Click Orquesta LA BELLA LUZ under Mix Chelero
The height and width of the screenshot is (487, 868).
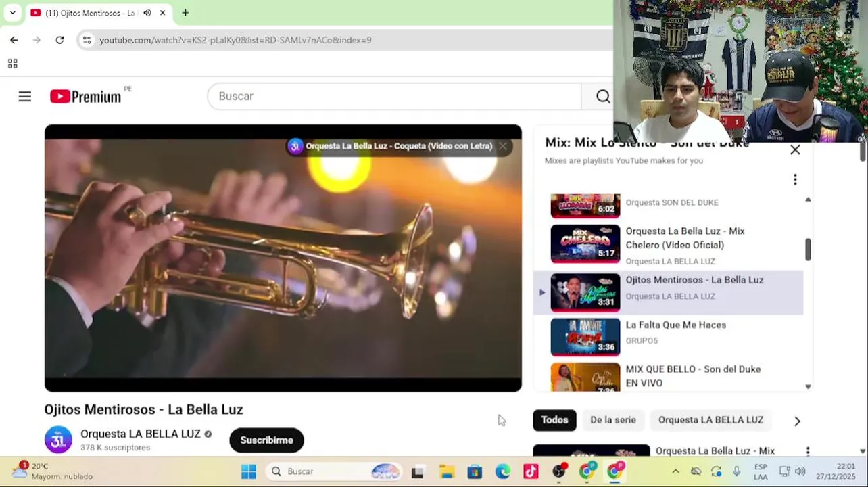pos(670,261)
